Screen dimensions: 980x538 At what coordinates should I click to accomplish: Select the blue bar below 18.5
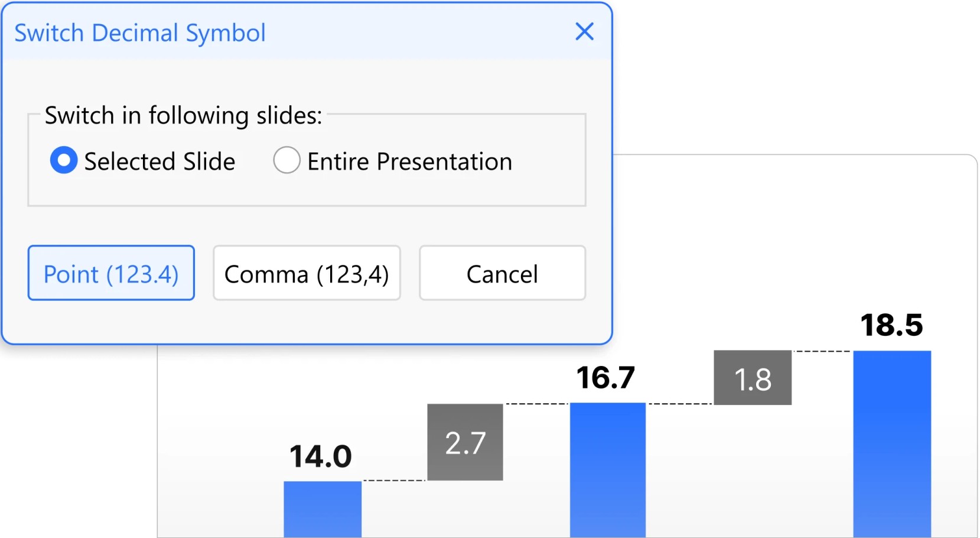coord(892,443)
